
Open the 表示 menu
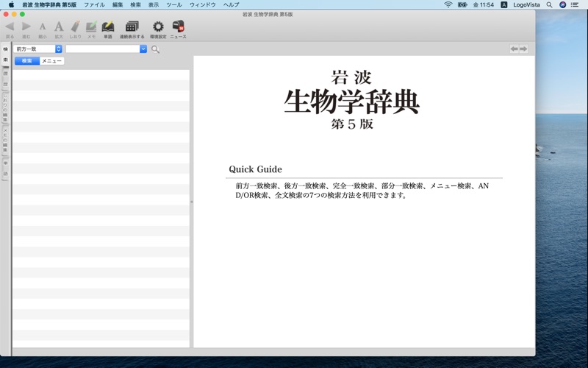coord(154,4)
